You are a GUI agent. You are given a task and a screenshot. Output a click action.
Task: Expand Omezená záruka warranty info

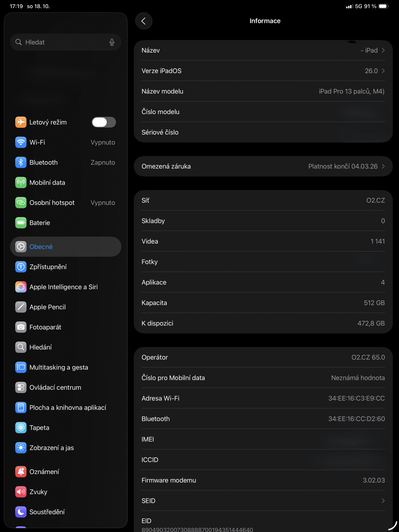click(x=263, y=166)
